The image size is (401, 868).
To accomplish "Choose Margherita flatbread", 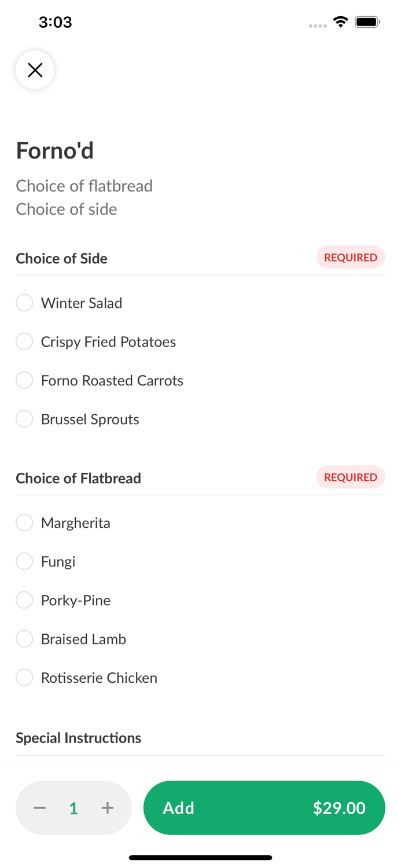I will tap(24, 523).
